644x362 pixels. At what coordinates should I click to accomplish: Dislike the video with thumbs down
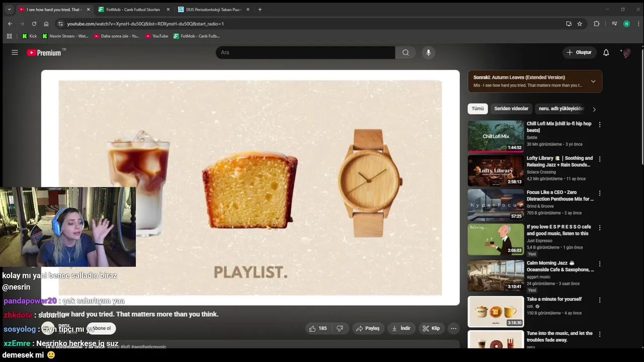[x=340, y=328]
